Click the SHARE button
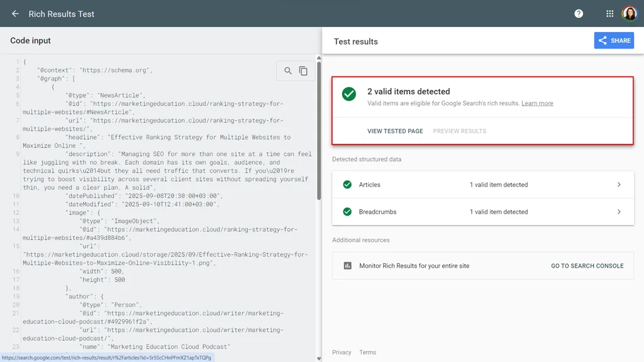This screenshot has height=362, width=644. click(x=614, y=41)
